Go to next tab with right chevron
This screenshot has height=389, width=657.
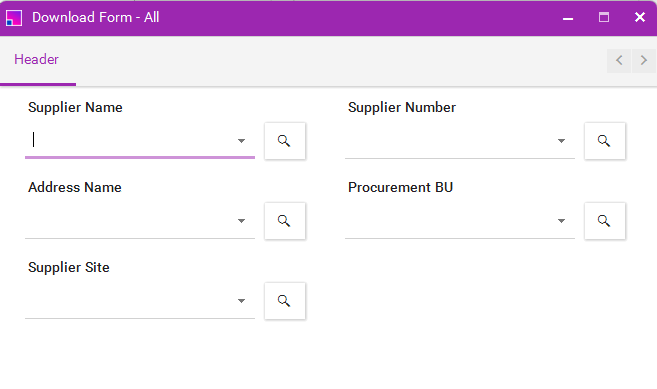pyautogui.click(x=644, y=60)
